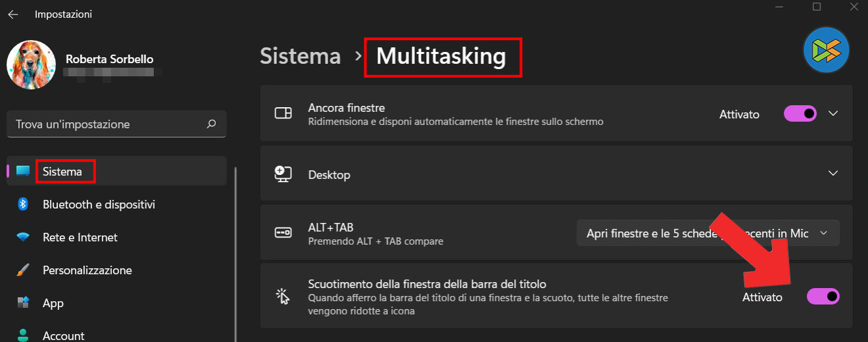The height and width of the screenshot is (342, 868).
Task: Click the Bluetooth e dispositivi icon
Action: pyautogui.click(x=23, y=205)
